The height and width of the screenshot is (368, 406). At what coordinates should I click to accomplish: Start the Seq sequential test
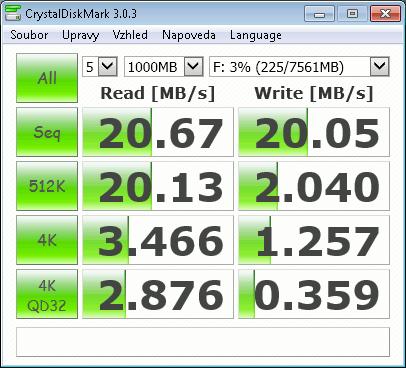pyautogui.click(x=47, y=132)
